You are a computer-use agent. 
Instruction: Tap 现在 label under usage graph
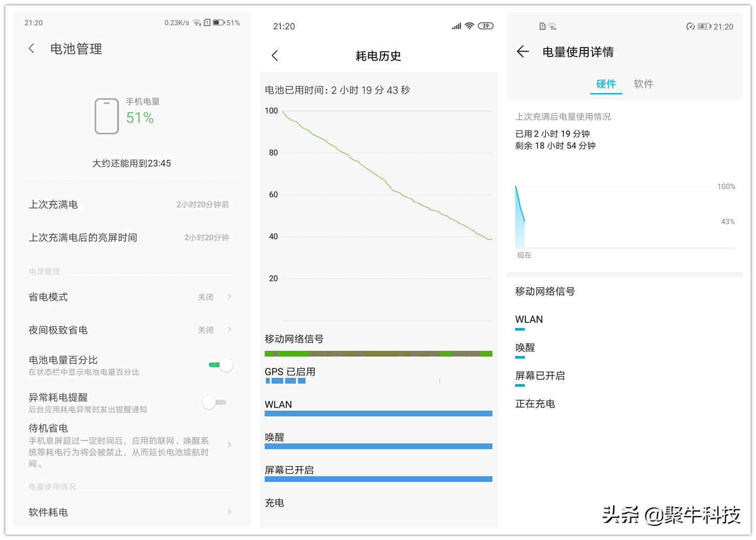point(524,255)
